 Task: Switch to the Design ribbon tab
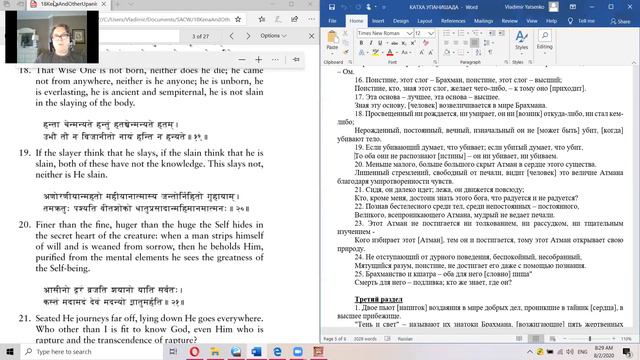click(x=401, y=21)
